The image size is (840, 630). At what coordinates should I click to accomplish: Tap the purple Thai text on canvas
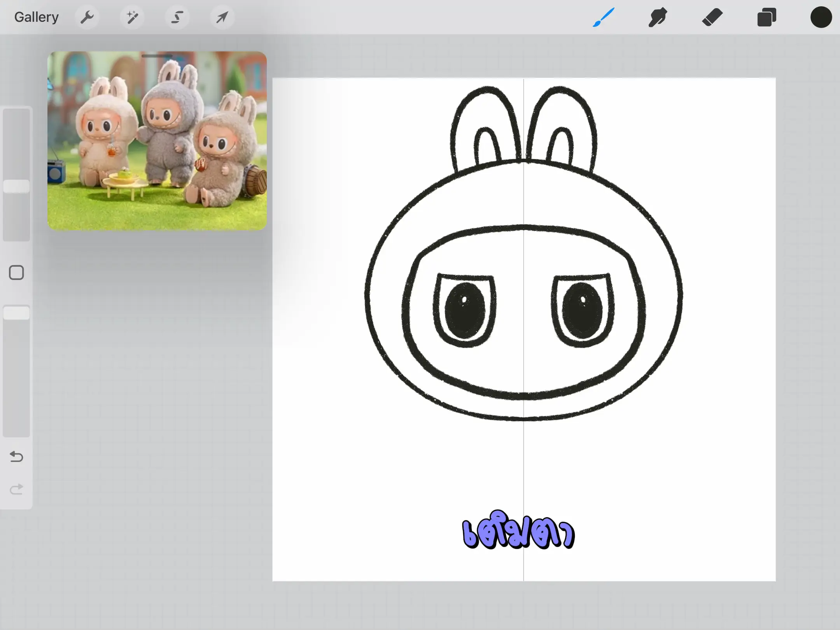point(518,532)
